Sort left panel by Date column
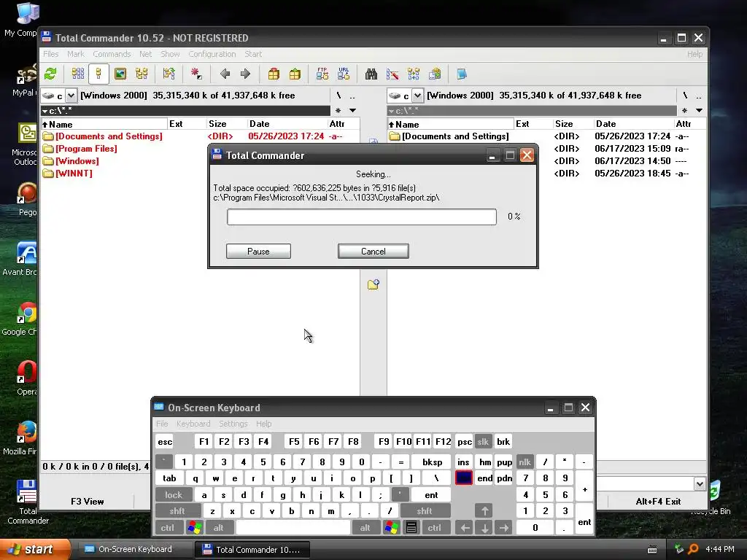Viewport: 747px width, 560px height. (287, 124)
